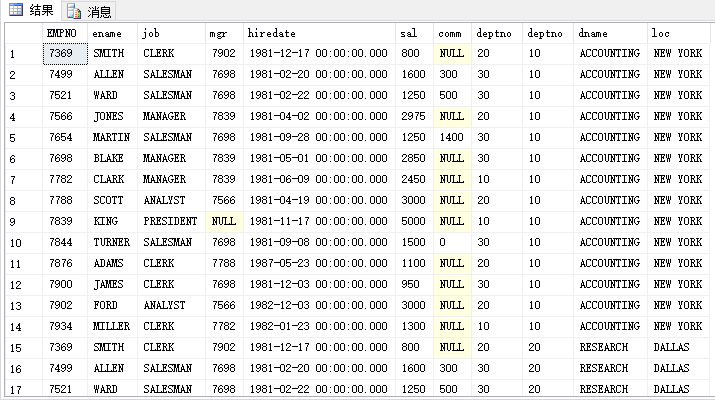Viewport: 715px width, 400px height.
Task: Click EMPNO cell 7369 in row 1
Action: (65, 54)
